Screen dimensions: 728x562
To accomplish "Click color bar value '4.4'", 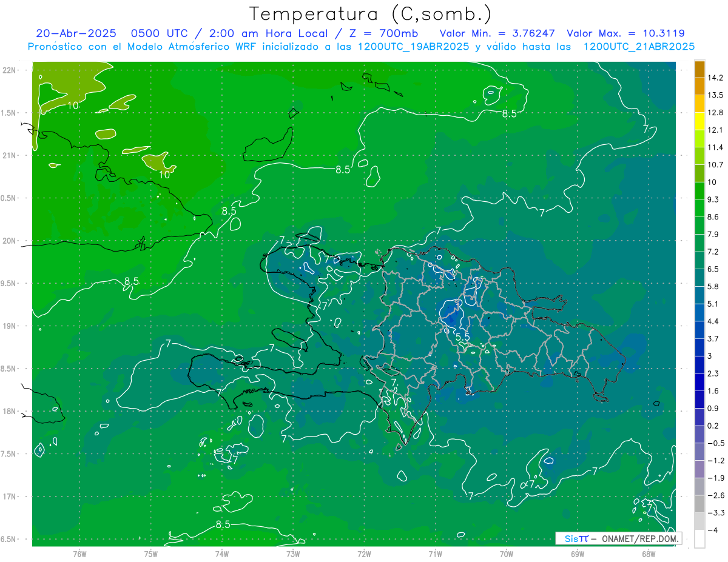I will click(x=713, y=321).
